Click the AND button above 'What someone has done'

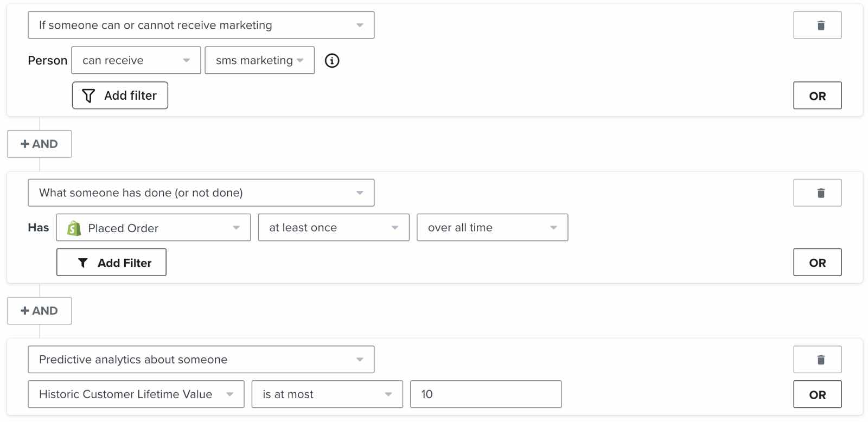pos(39,144)
